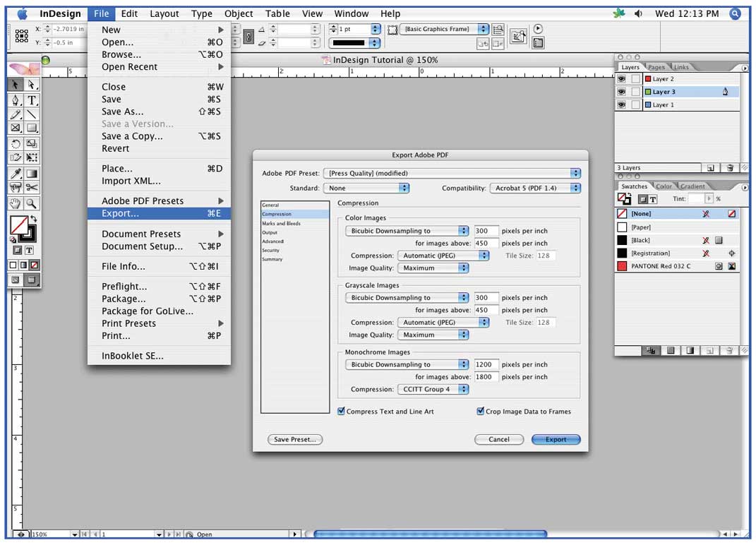Choose Export... from the File menu
Screen dimensions: 756x545
(x=159, y=213)
